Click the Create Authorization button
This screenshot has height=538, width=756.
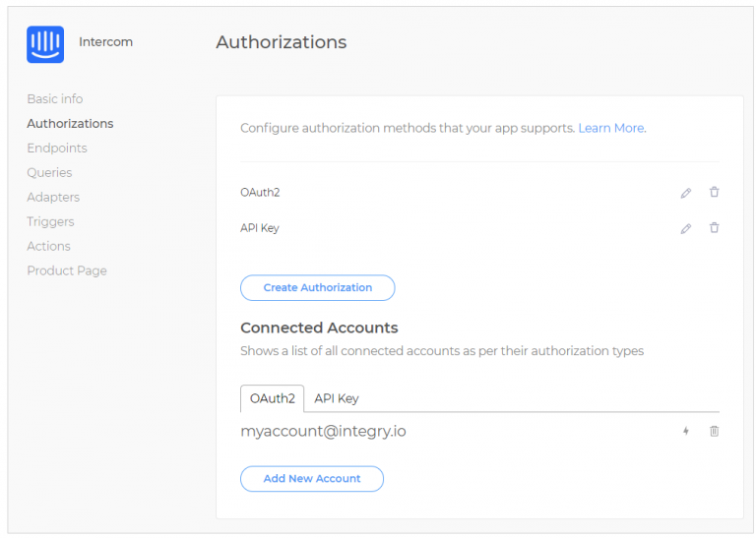(x=317, y=287)
